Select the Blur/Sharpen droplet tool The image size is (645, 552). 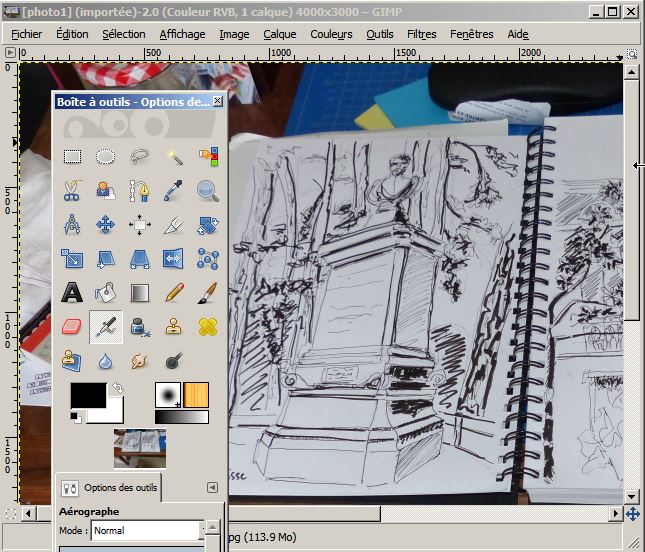[x=105, y=362]
